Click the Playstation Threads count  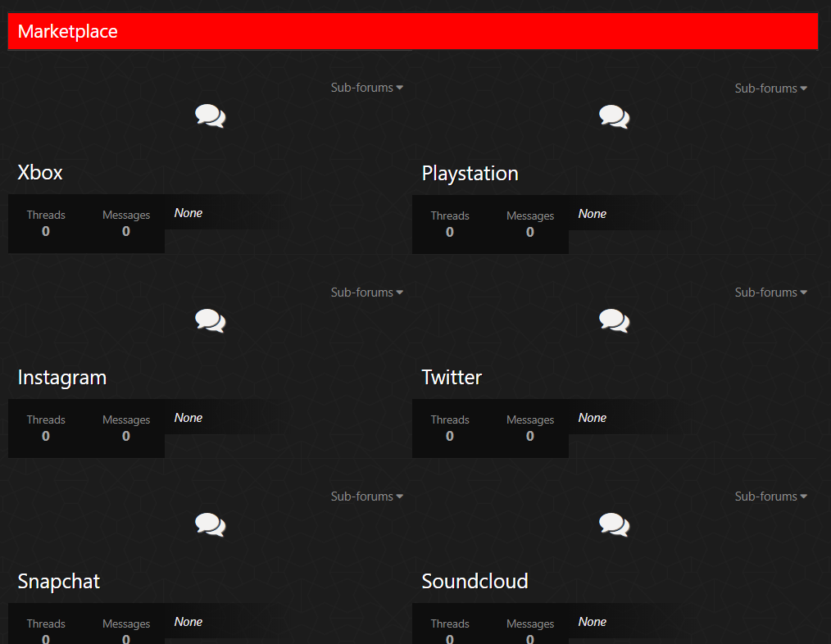pos(450,232)
